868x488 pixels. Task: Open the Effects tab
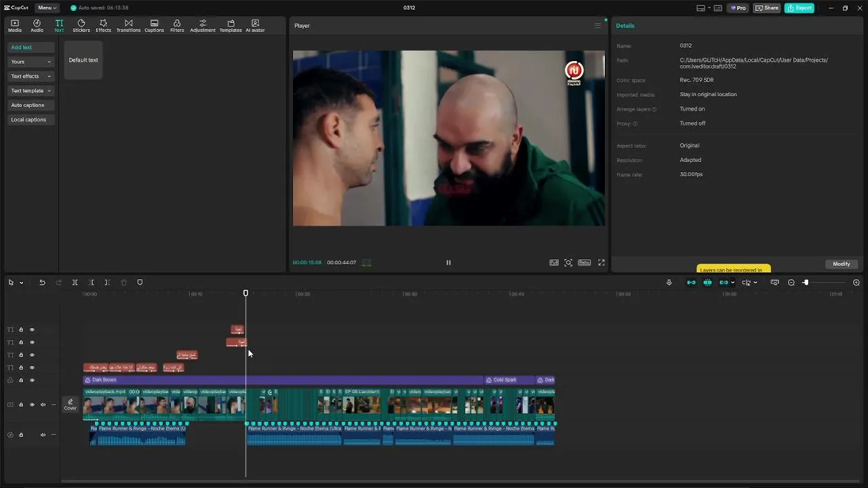tap(103, 26)
